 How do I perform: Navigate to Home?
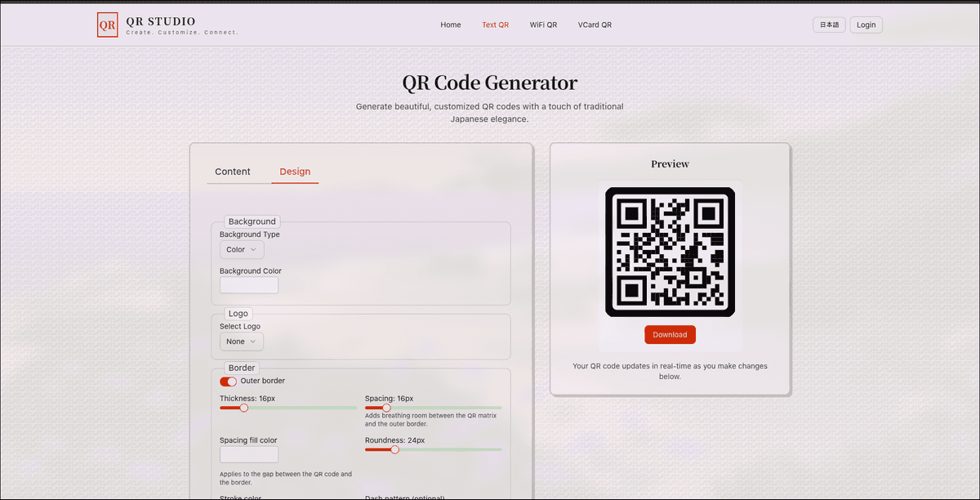coord(450,25)
